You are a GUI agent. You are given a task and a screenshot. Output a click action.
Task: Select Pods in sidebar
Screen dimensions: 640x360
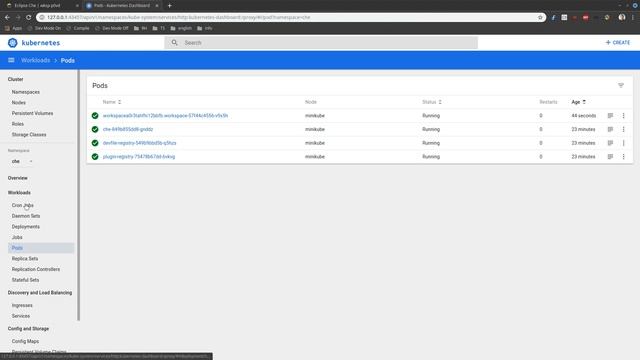(41, 248)
